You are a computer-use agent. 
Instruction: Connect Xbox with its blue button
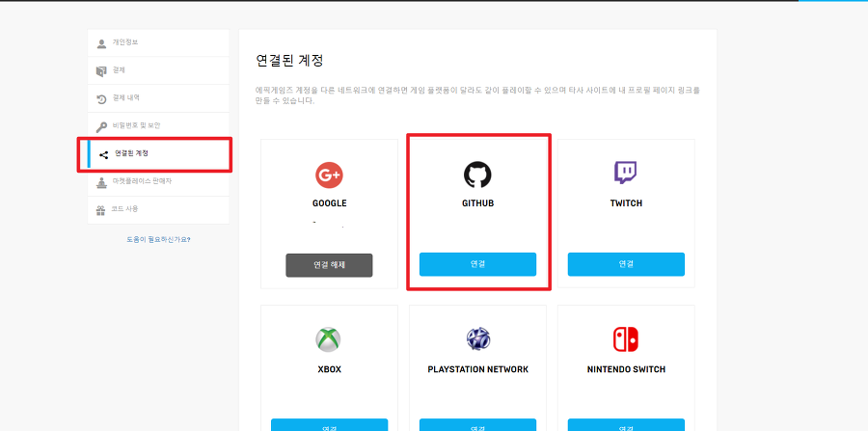coord(330,424)
